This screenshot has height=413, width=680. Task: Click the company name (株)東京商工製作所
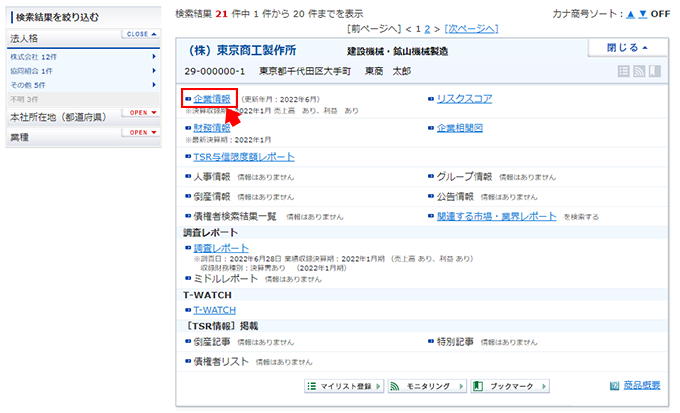[x=242, y=51]
